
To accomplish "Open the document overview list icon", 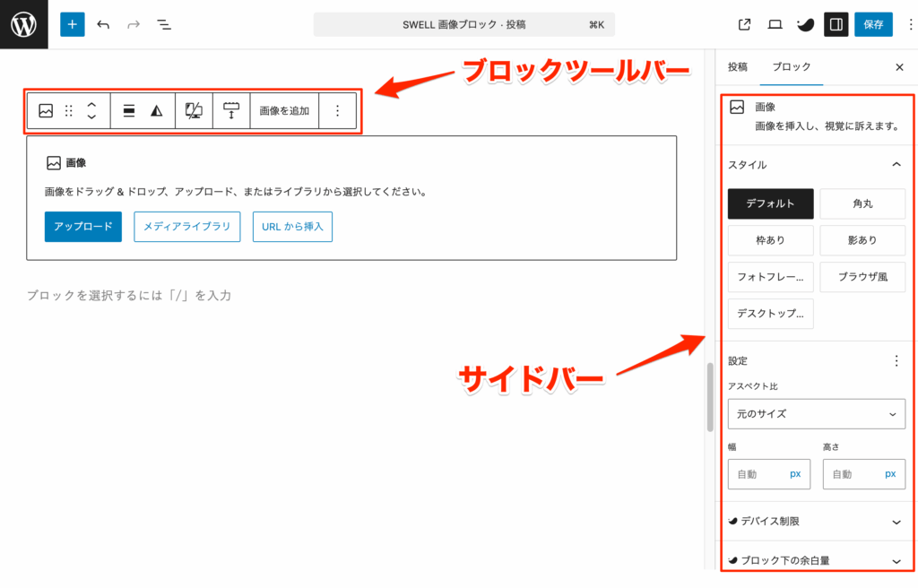I will 164,24.
